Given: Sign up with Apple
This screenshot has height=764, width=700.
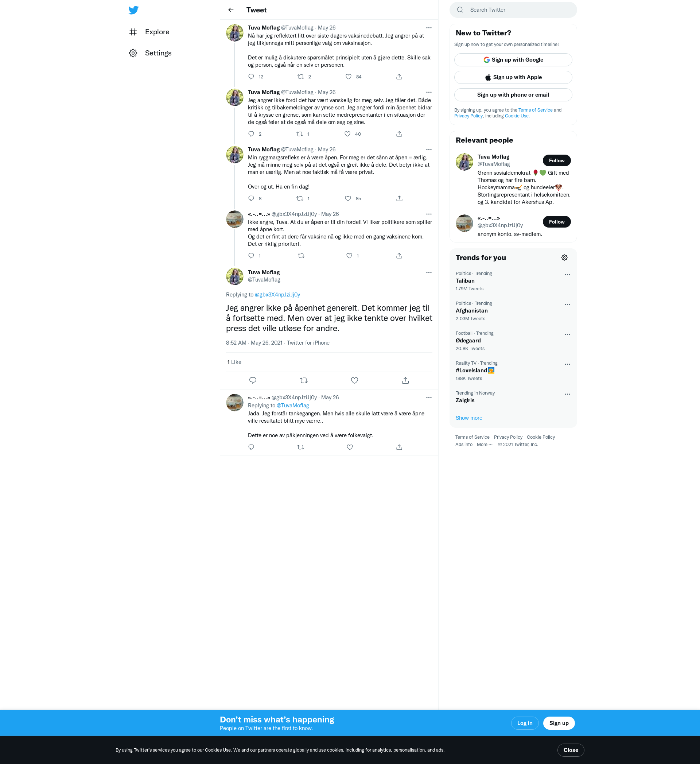Looking at the screenshot, I should tap(513, 77).
